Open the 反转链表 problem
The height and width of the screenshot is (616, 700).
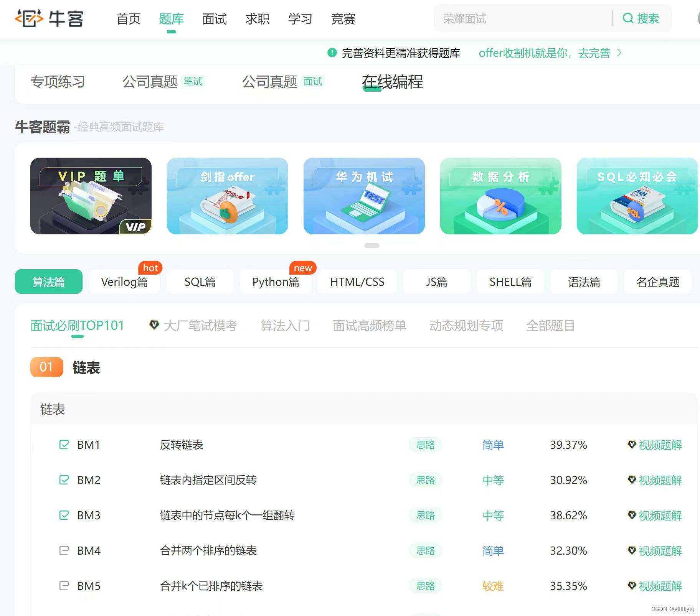point(182,445)
